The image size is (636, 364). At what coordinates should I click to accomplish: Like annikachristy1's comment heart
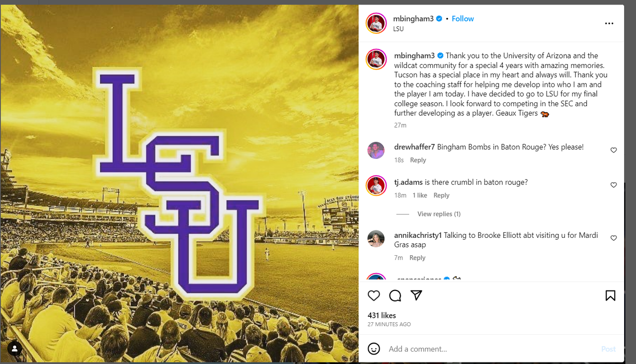click(614, 238)
